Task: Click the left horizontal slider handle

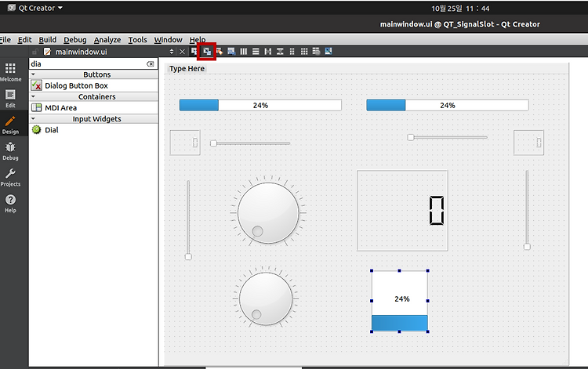Action: (213, 143)
